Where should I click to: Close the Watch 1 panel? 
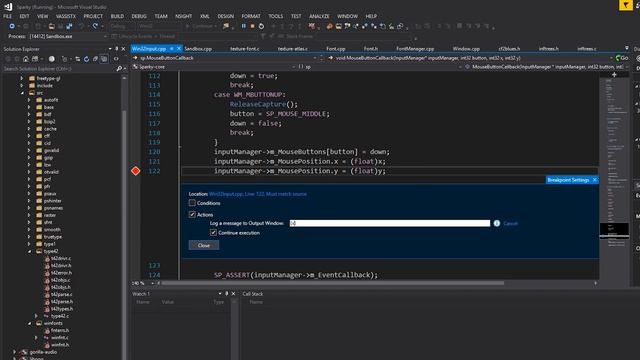point(233,293)
